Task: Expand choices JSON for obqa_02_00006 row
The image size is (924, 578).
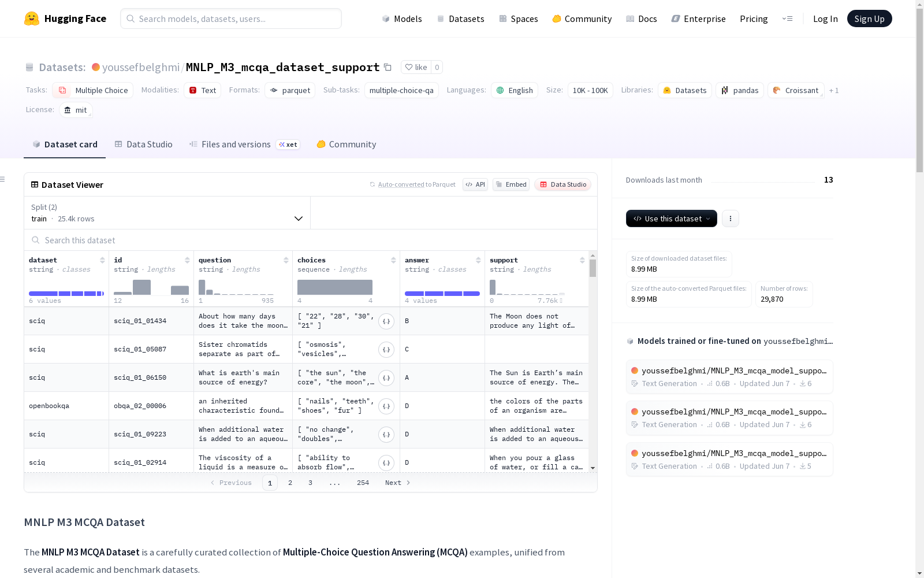Action: [386, 406]
